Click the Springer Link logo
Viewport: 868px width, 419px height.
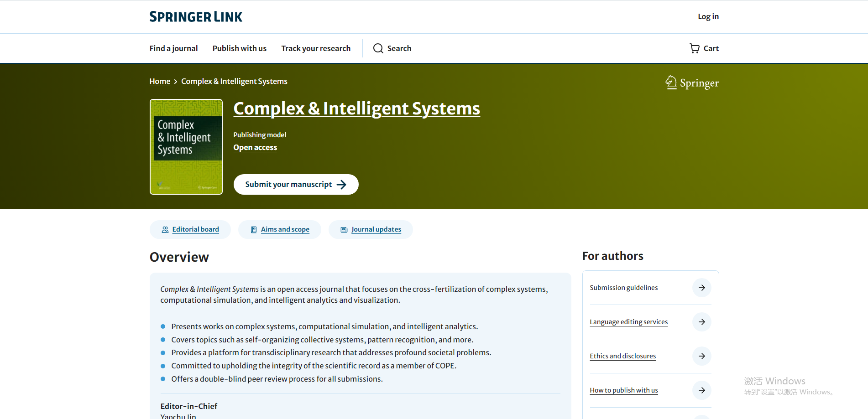coord(196,17)
